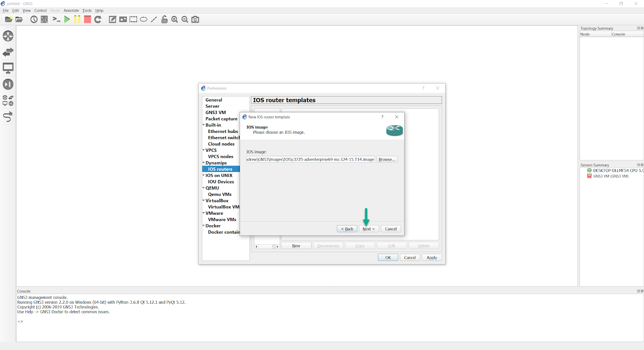Click Browse... for IOS image
This screenshot has height=350, width=644.
click(387, 159)
